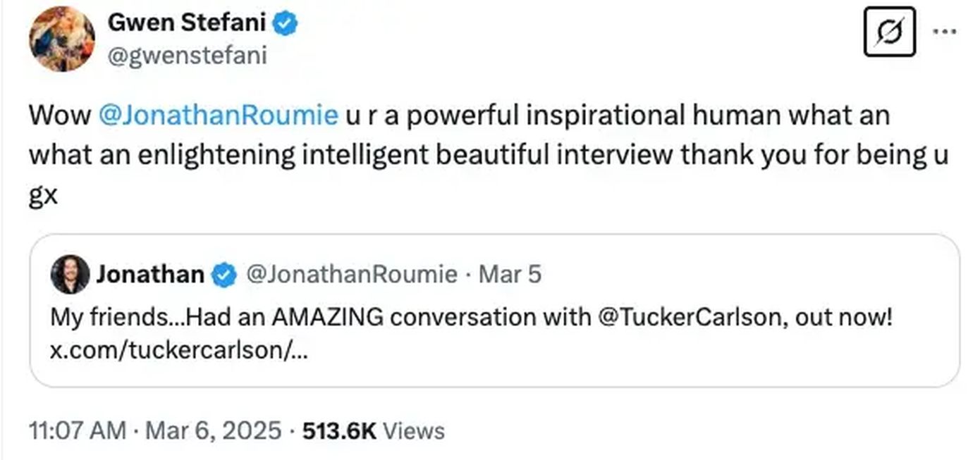Open @JonathanRoumie handle in quoted post
The height and width of the screenshot is (460, 980).
coord(351,275)
